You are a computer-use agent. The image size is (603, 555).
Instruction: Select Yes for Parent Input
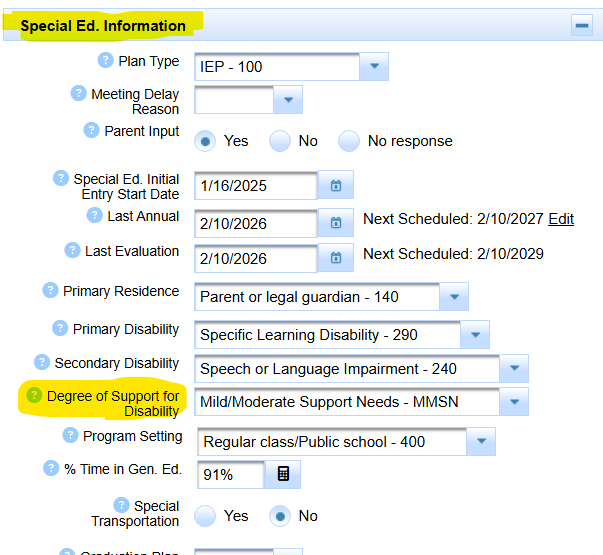coord(205,141)
